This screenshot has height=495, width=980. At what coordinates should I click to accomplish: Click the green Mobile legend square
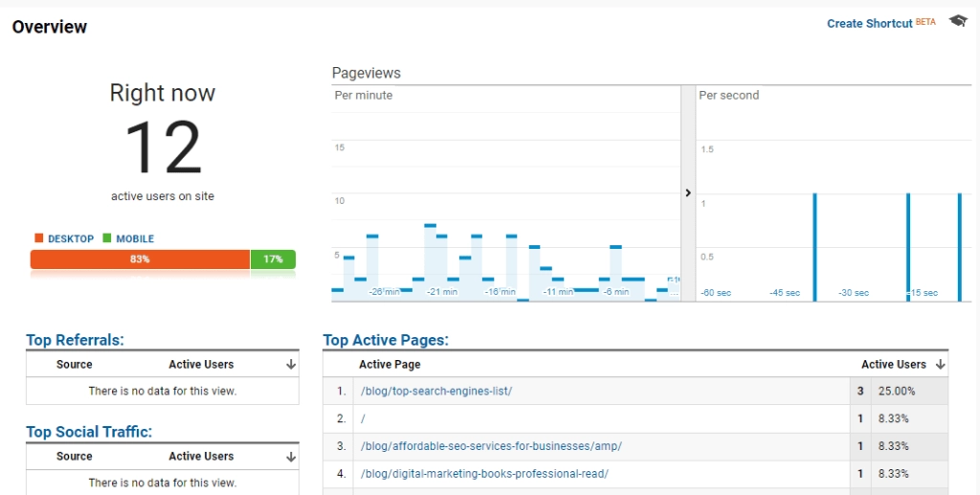(x=107, y=238)
